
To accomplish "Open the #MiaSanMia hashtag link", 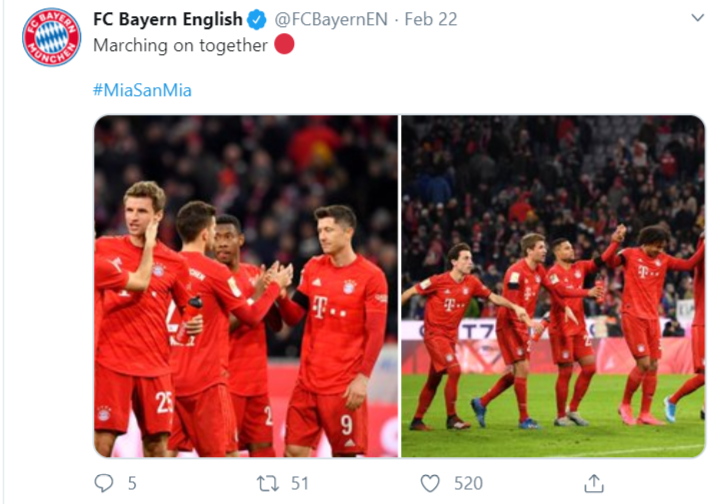I will point(142,90).
